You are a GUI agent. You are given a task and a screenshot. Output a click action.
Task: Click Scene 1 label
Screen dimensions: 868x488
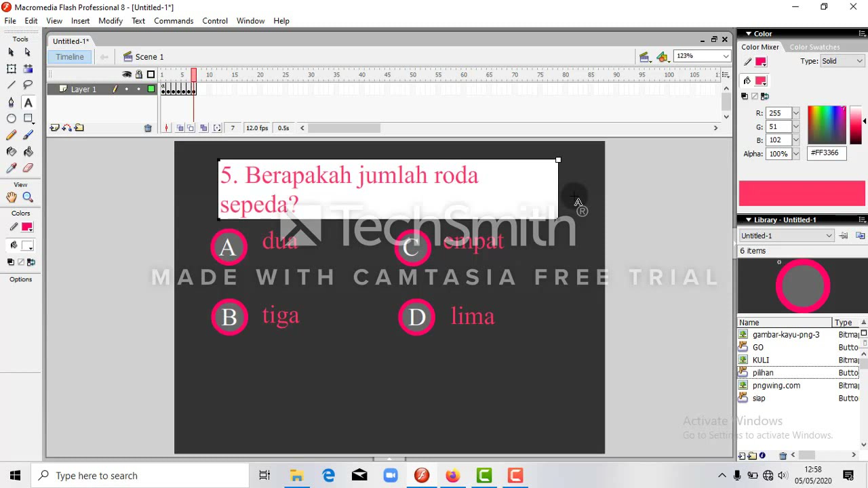click(149, 57)
